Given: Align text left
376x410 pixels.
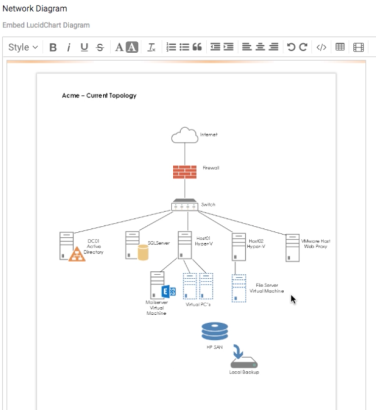Looking at the screenshot, I should [x=247, y=47].
